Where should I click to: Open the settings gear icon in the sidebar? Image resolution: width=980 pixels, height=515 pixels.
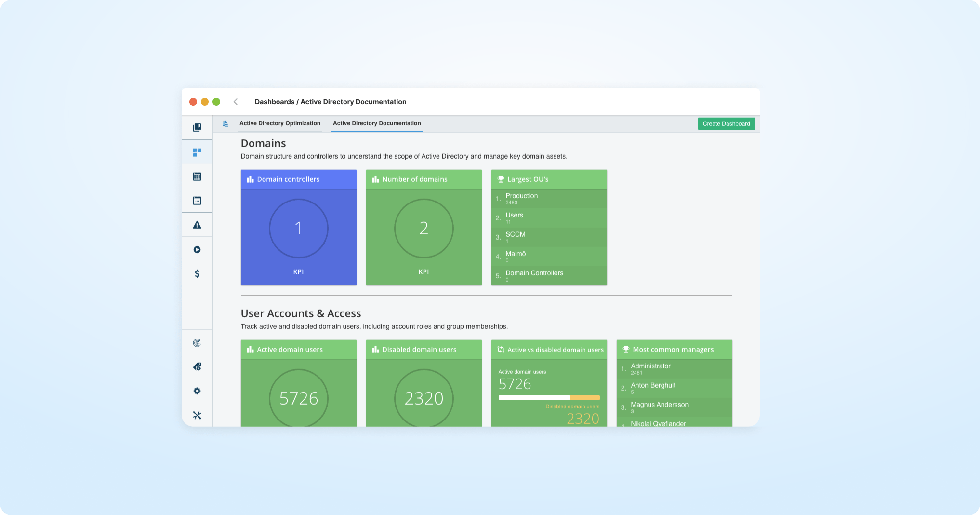tap(197, 391)
